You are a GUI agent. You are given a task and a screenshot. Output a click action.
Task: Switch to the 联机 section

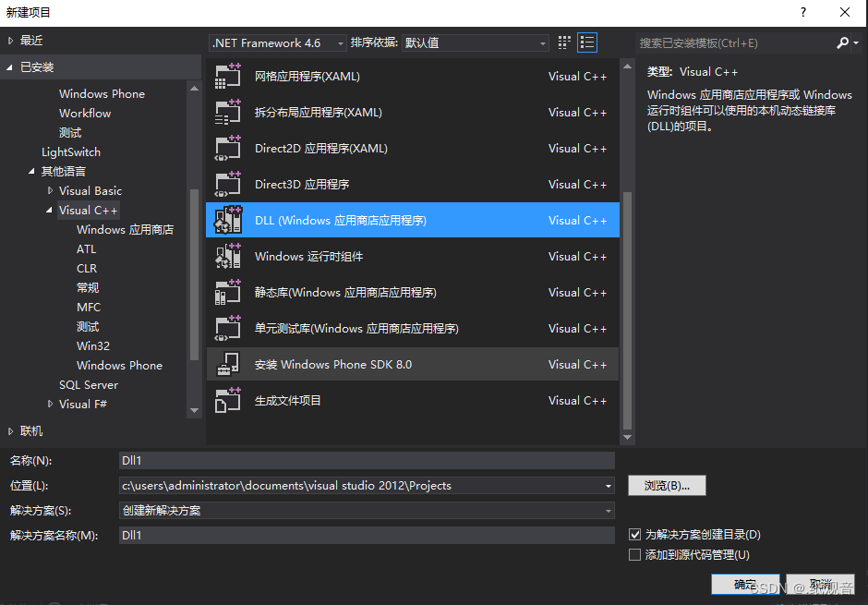click(30, 430)
